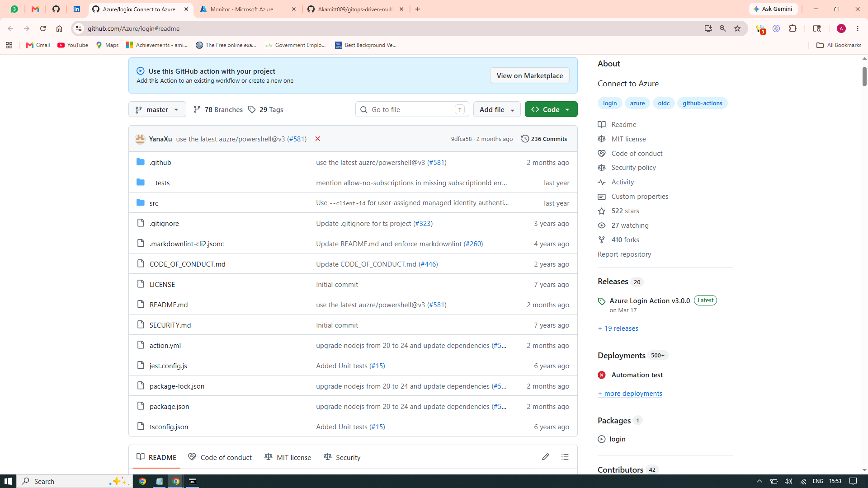Viewport: 868px width, 488px height.
Task: Click the Go to file search field
Action: pos(412,109)
